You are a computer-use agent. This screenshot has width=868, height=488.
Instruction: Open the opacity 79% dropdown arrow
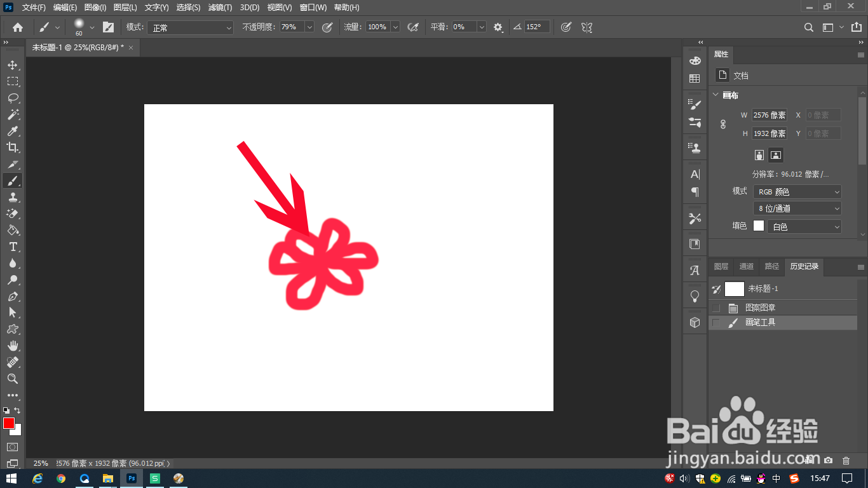point(309,27)
